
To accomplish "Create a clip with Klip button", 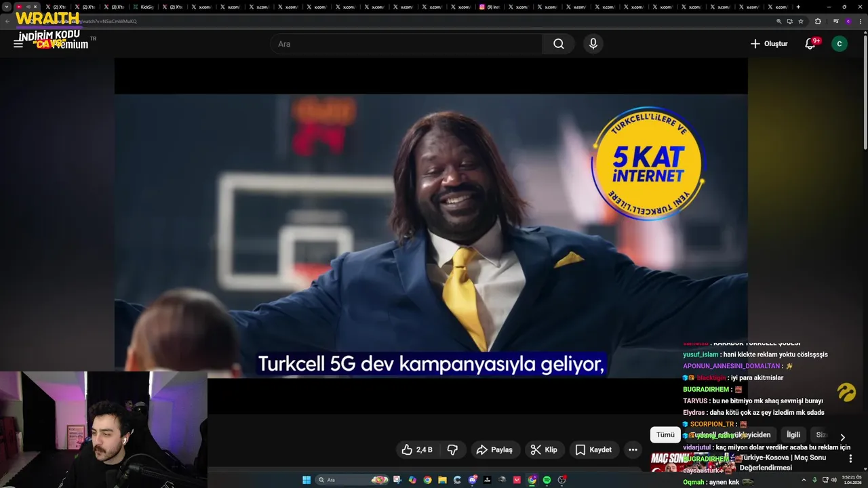I will click(544, 449).
